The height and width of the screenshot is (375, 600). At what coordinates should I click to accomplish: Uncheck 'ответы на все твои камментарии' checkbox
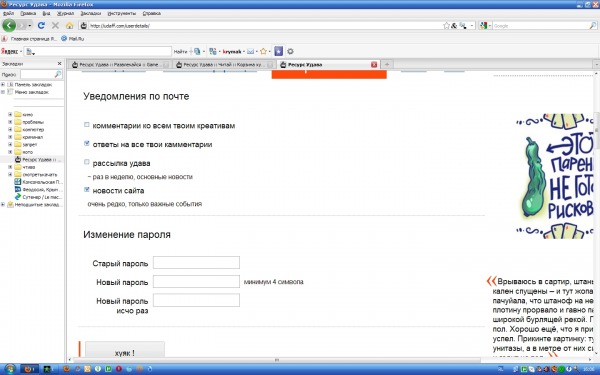86,143
